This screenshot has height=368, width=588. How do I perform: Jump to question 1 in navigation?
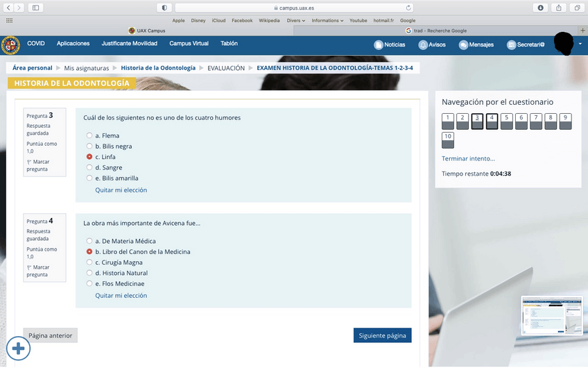pos(448,122)
